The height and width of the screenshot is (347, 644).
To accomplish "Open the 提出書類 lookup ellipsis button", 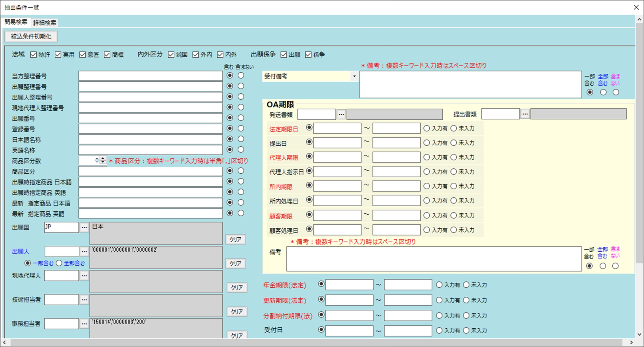I will [525, 114].
